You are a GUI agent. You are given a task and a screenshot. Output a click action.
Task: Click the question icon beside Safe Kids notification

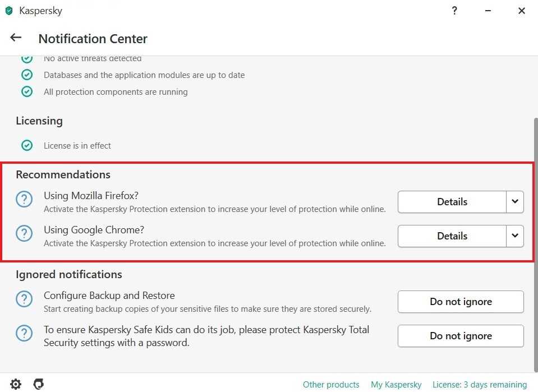coord(24,334)
